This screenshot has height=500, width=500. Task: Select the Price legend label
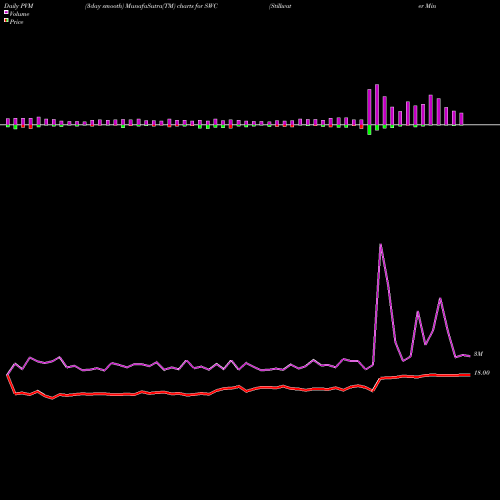(x=16, y=22)
